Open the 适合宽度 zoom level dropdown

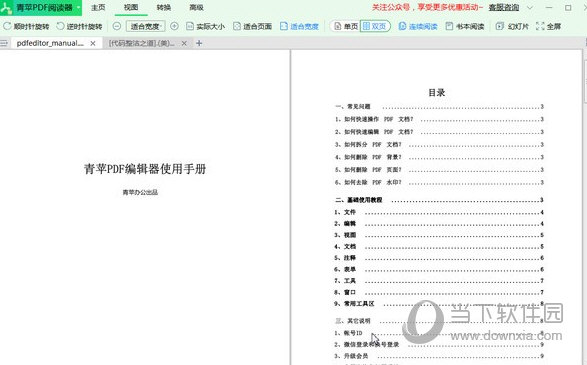tap(146, 26)
